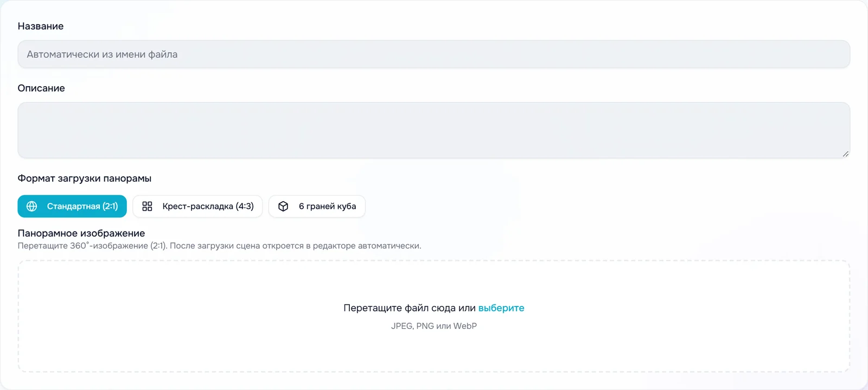Click the hint starting with Перетащите 360°-изображение

coord(219,246)
